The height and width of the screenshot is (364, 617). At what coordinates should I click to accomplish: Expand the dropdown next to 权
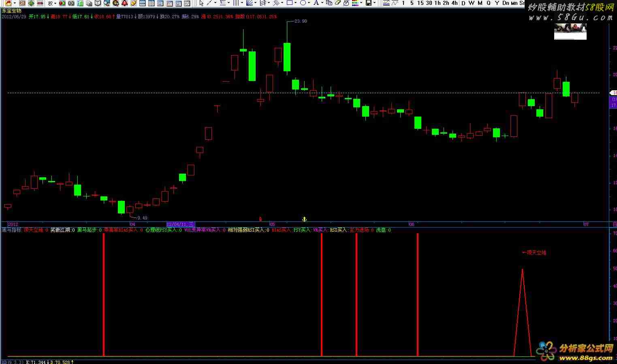click(x=55, y=3)
